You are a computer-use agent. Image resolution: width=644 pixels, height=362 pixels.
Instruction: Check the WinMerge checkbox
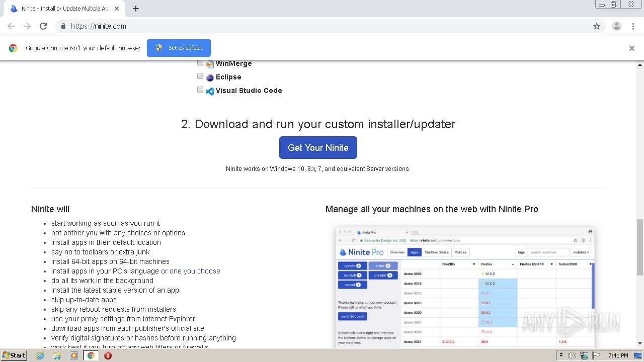point(200,63)
